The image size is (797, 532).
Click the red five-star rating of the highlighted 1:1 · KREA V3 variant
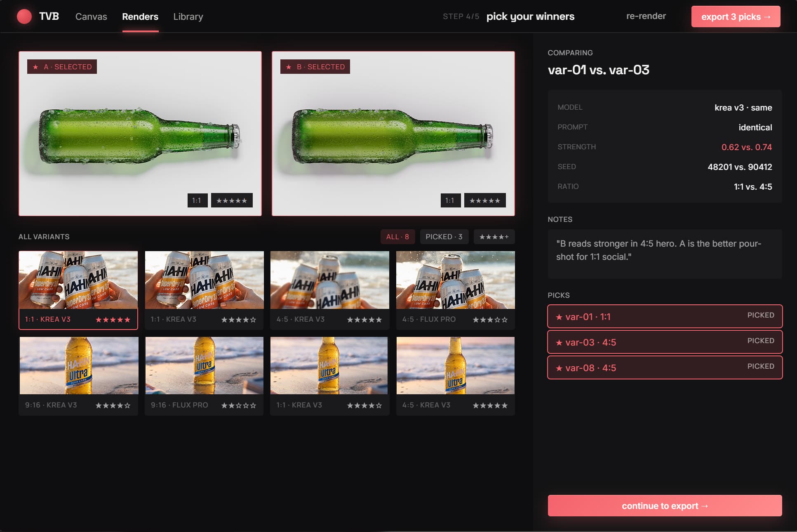[113, 320]
